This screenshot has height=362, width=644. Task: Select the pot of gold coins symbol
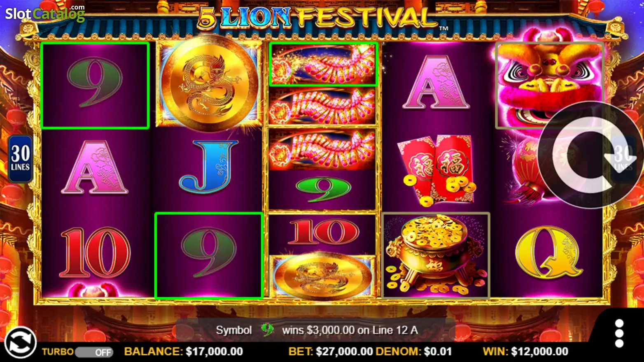click(436, 255)
